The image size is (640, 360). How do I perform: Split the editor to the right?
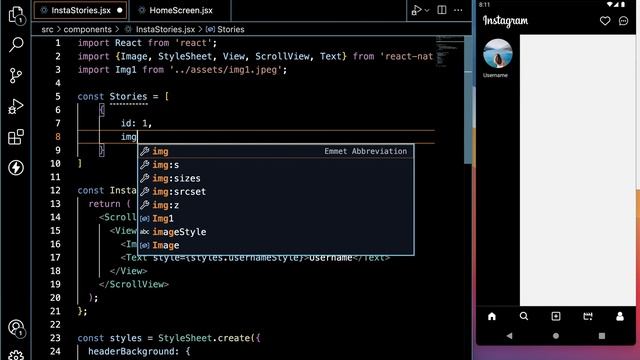click(x=442, y=10)
